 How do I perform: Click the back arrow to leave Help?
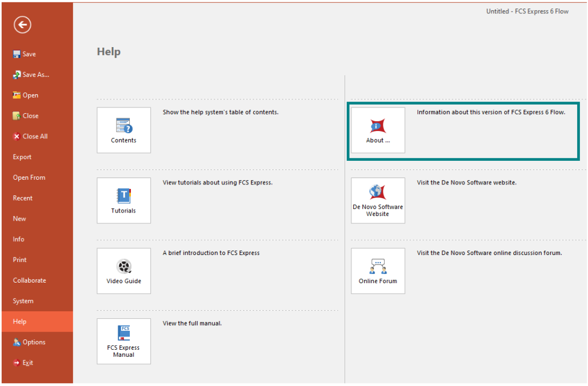tap(22, 25)
